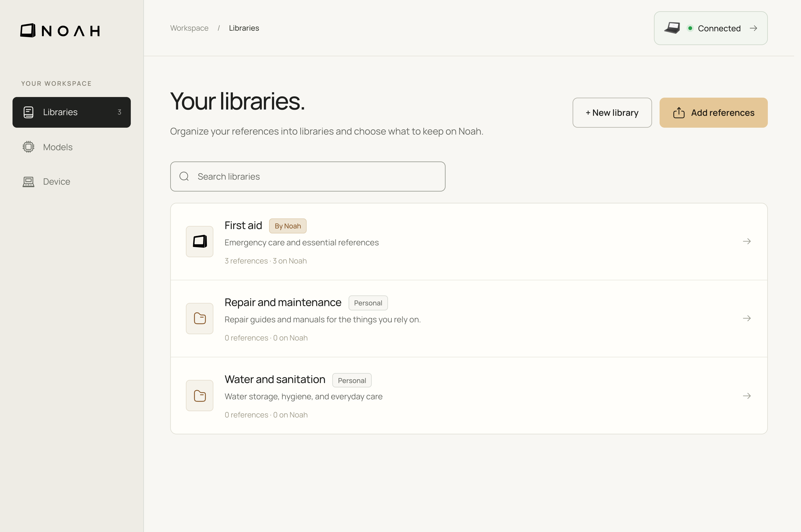
Task: Focus the Search libraries field
Action: click(308, 176)
